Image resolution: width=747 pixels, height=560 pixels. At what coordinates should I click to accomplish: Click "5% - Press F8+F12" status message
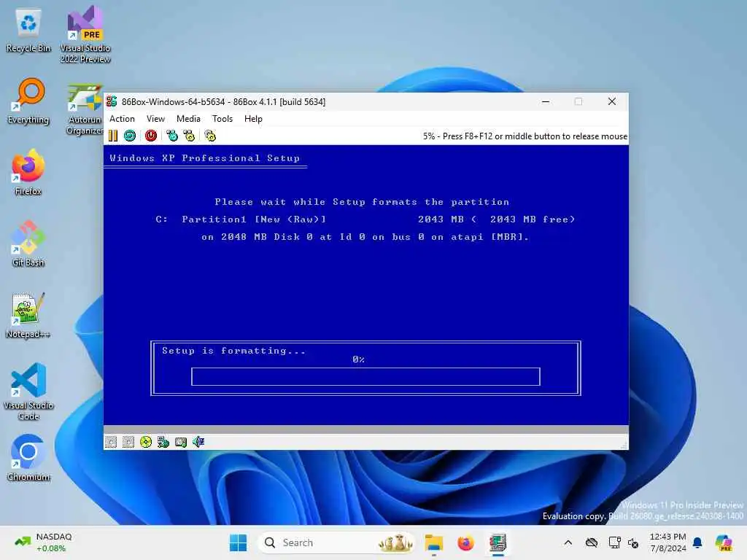click(525, 136)
